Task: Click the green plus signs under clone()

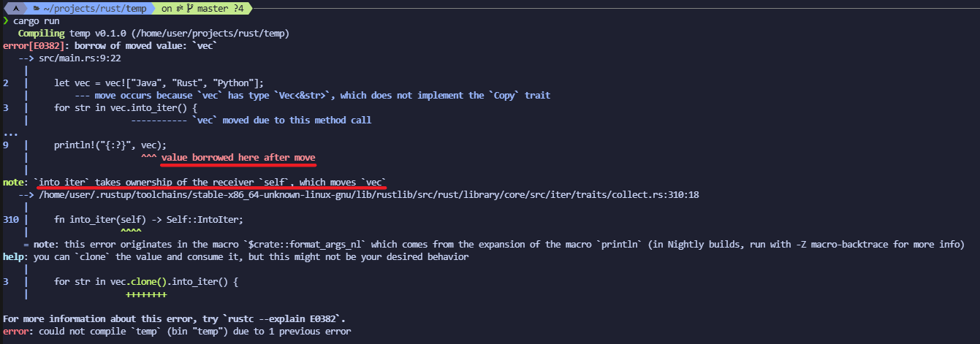Action: [x=146, y=294]
